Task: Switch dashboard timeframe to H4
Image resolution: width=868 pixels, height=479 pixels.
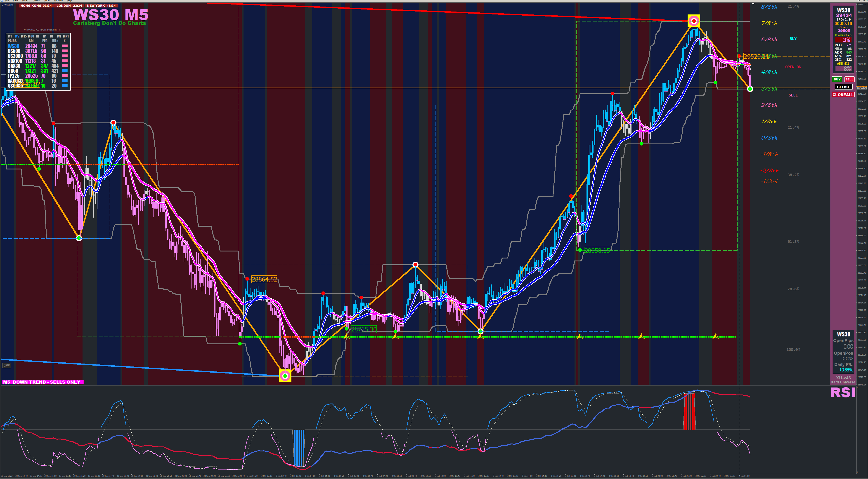Action: pyautogui.click(x=45, y=36)
